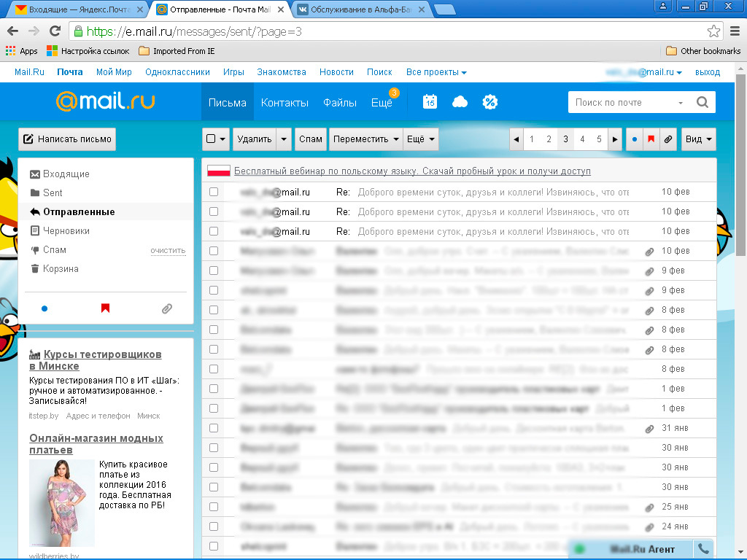The height and width of the screenshot is (560, 747).
Task: Click the Polish flag ad icon
Action: coord(219,171)
